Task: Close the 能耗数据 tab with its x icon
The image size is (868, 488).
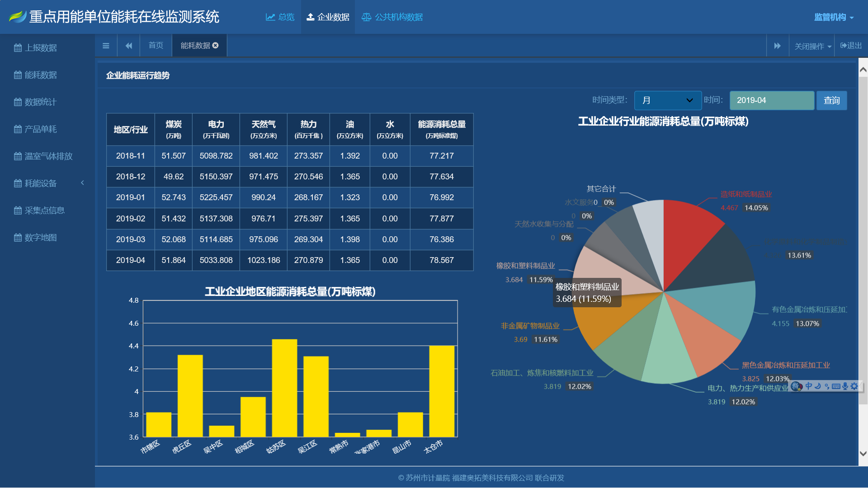Action: [x=216, y=45]
